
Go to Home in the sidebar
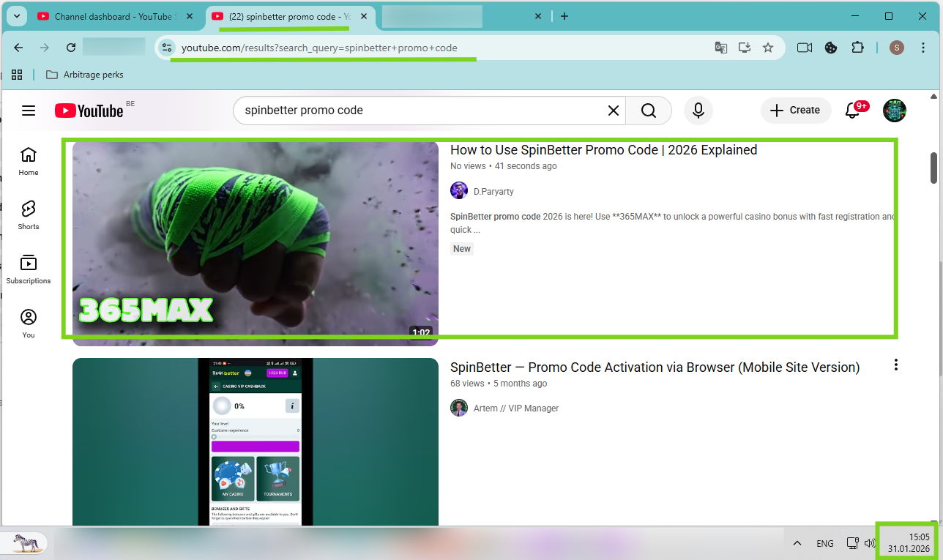coord(29,161)
